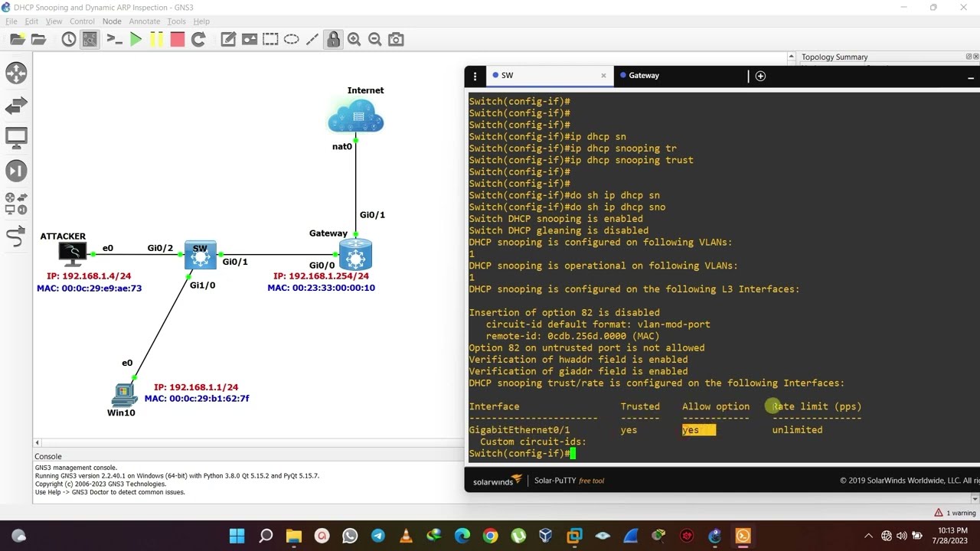Open the Help menu
Viewport: 980px width, 551px height.
(201, 21)
